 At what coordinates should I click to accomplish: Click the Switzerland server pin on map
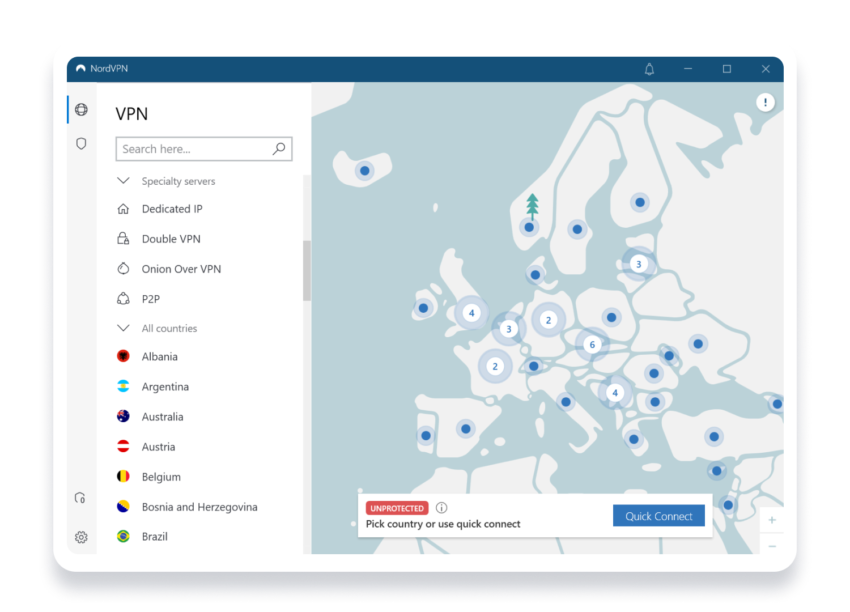(533, 366)
